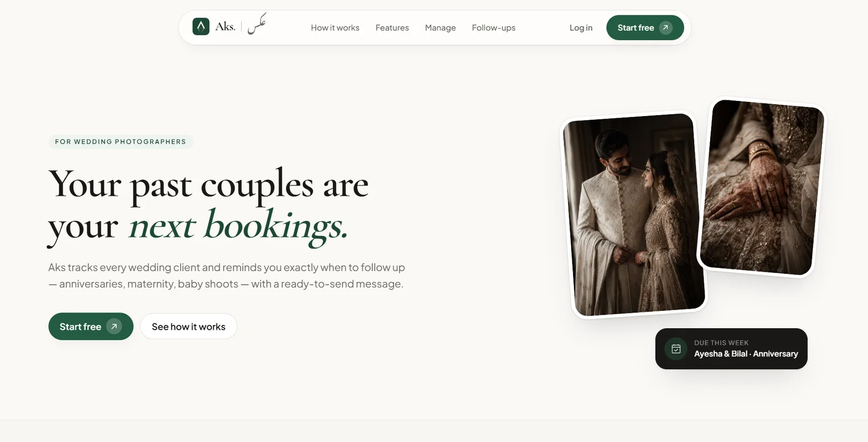
Task: Click the hero Start free button label
Action: click(x=80, y=326)
